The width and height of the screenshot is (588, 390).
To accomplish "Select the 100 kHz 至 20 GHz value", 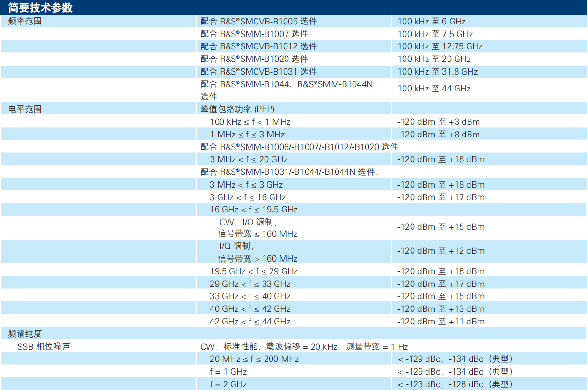I will point(434,59).
